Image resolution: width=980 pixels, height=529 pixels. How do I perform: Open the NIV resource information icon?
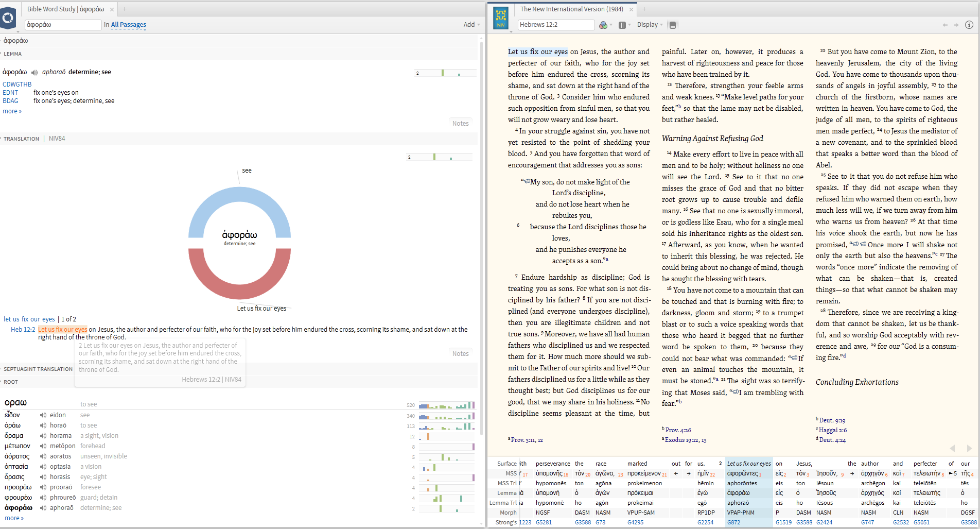point(969,25)
